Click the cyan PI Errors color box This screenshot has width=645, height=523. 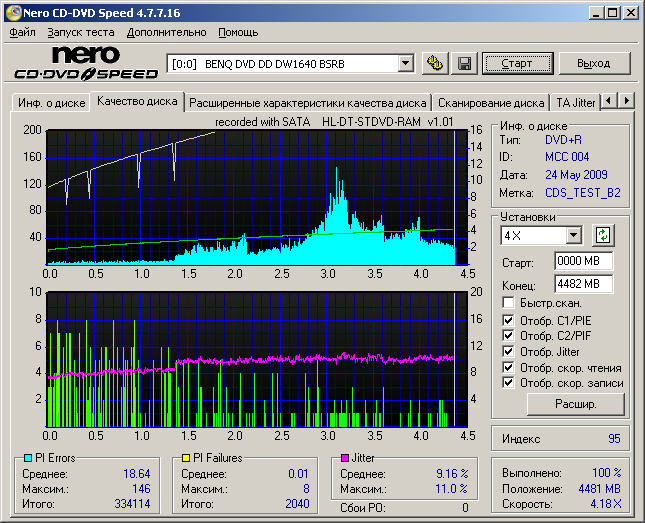tap(27, 458)
